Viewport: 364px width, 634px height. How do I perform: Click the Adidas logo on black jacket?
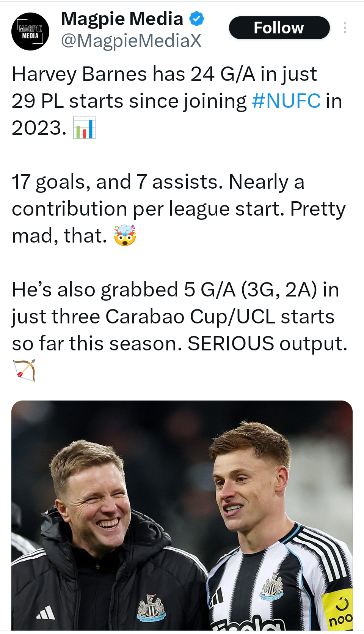(x=46, y=612)
